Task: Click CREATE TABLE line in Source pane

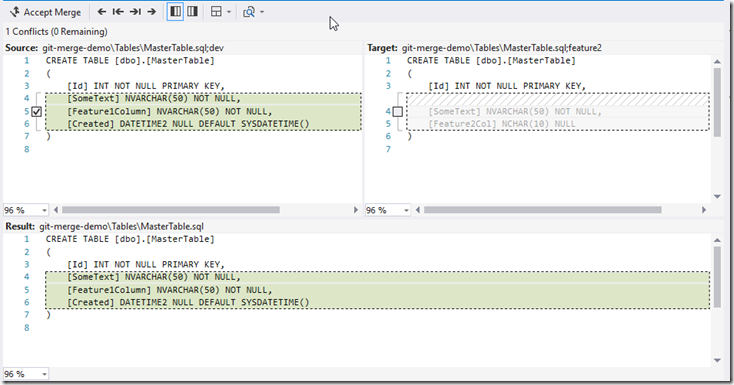Action: coord(130,60)
